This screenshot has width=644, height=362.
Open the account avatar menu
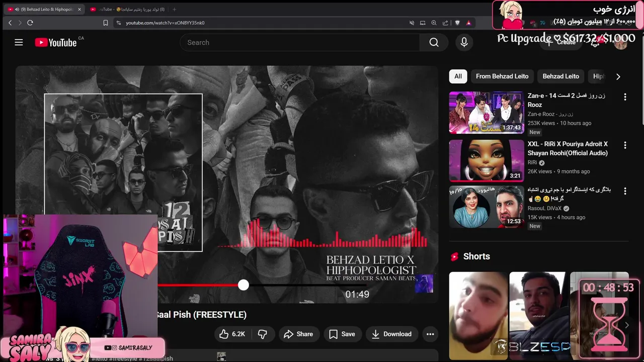(x=621, y=42)
